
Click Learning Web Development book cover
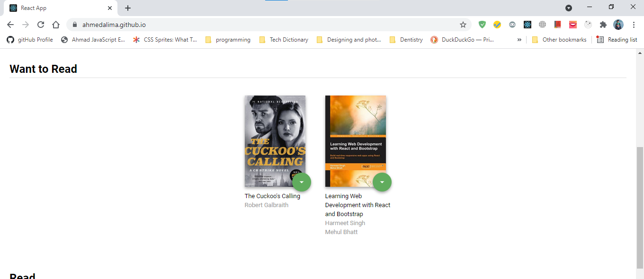(x=356, y=141)
